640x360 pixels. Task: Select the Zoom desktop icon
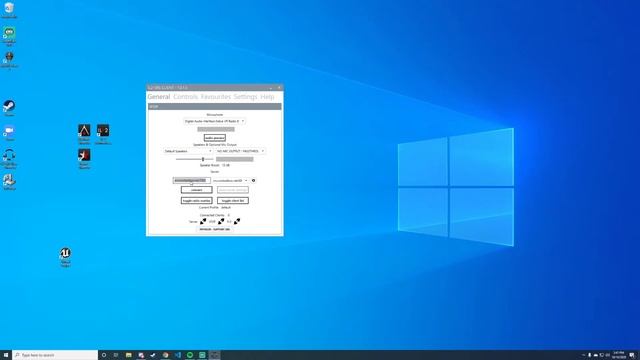click(9, 133)
